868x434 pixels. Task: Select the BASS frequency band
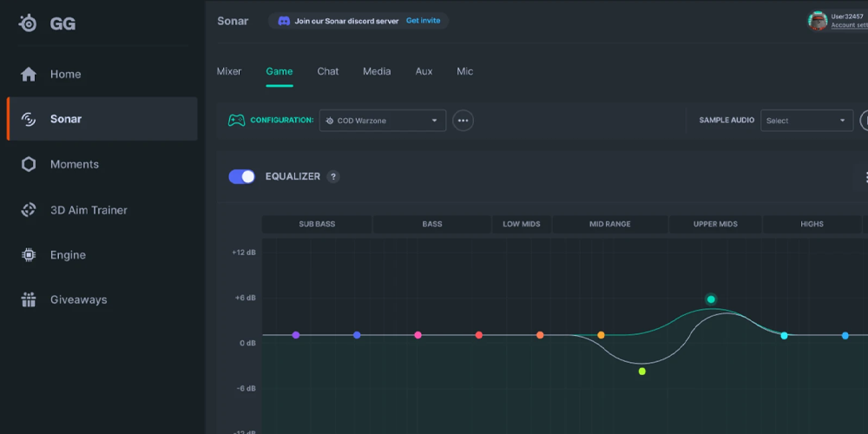pyautogui.click(x=432, y=224)
